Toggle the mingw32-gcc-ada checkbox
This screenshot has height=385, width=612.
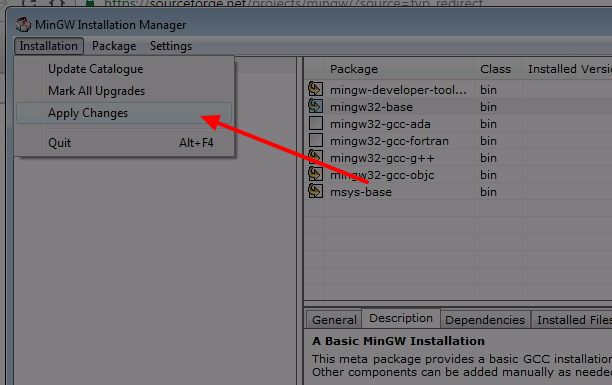(x=316, y=123)
